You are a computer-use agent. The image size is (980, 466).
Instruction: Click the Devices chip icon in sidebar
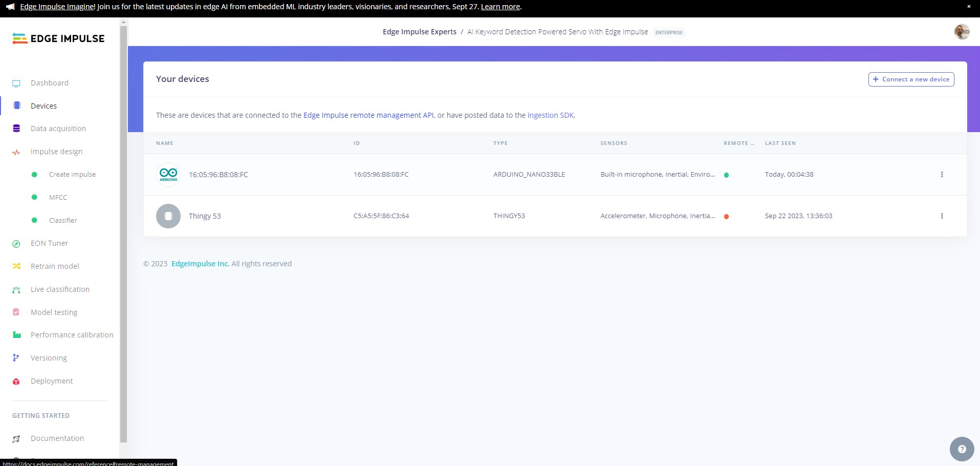(x=16, y=105)
